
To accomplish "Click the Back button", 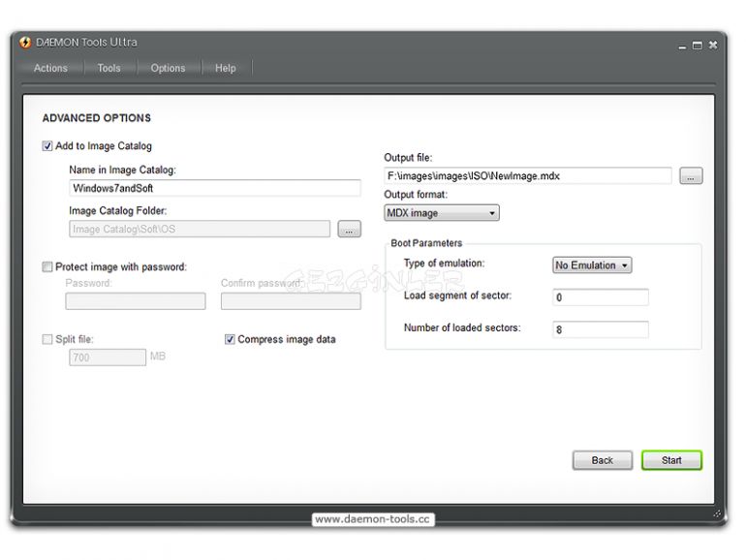I will 603,460.
